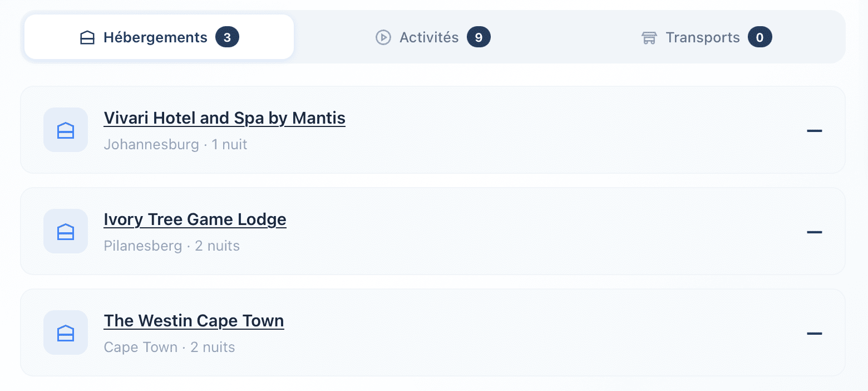868x391 pixels.
Task: Click the Johannesburg 1 nuit subtitle
Action: click(175, 145)
